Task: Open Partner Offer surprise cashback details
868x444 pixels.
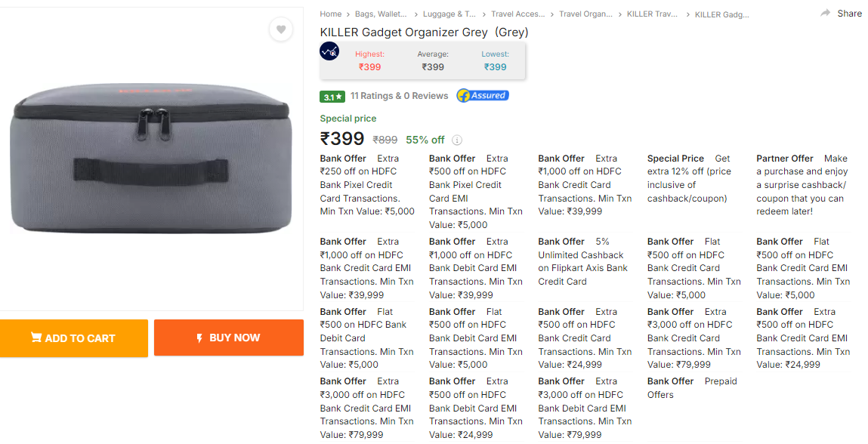Action: (802, 185)
